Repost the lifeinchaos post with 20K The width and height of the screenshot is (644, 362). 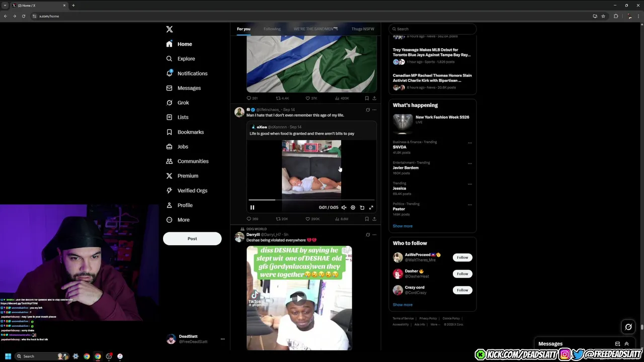[x=282, y=219]
